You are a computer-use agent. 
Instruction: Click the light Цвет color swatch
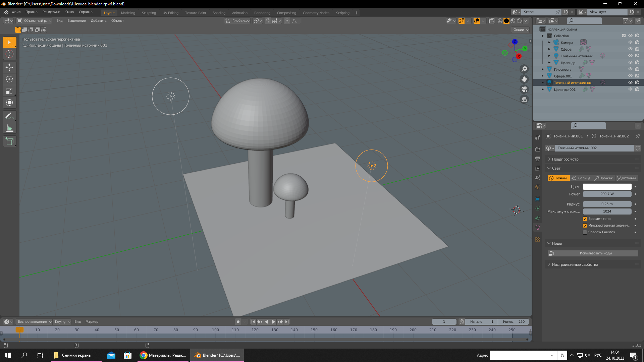pyautogui.click(x=607, y=187)
